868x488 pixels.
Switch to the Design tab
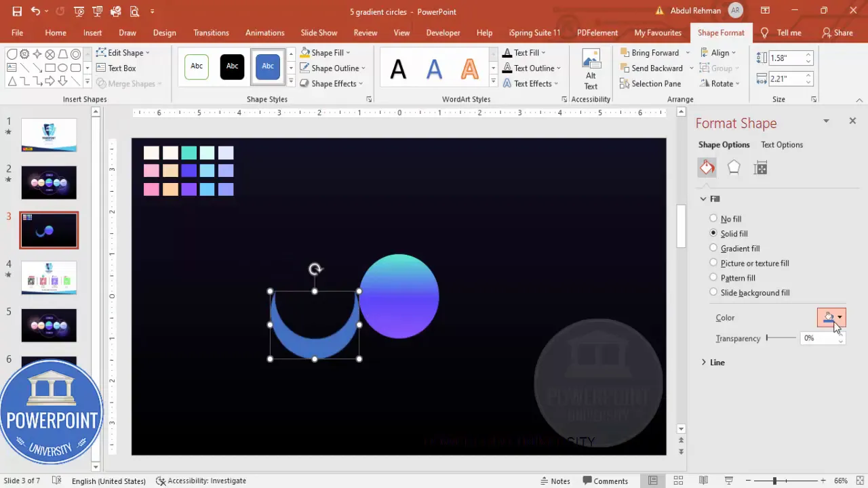click(164, 33)
